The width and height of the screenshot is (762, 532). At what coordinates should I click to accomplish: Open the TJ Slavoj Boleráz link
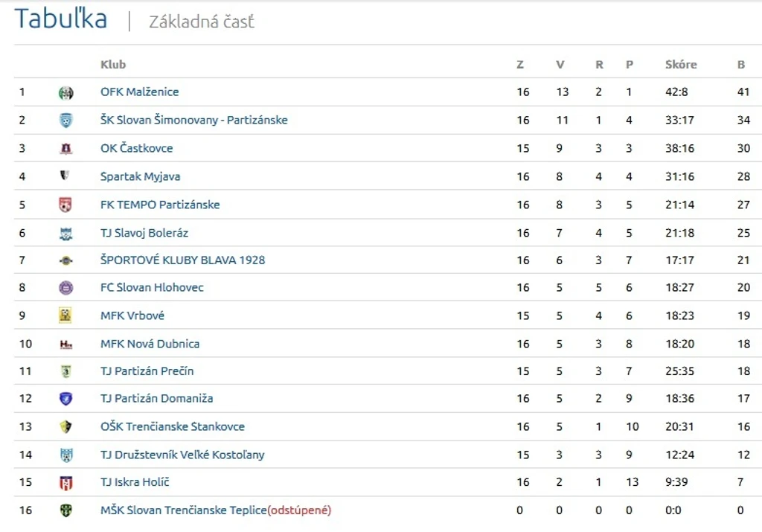tap(144, 233)
